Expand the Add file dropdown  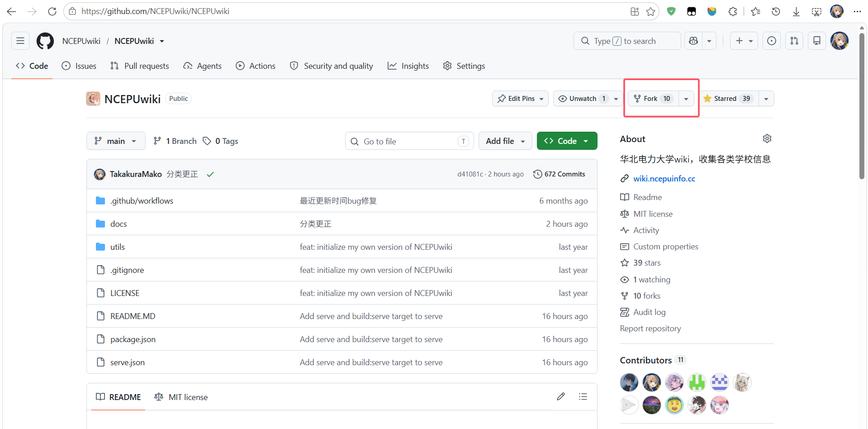click(506, 141)
